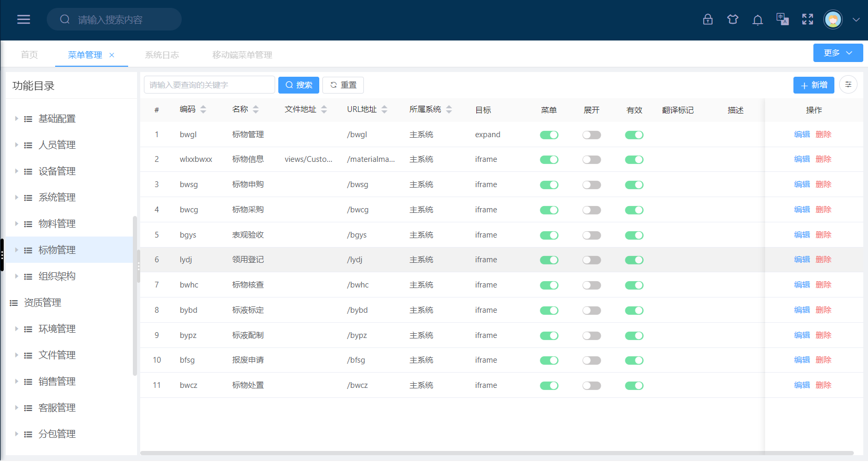Expand the 系统管理 tree node arrow
868x462 pixels.
[x=16, y=198]
